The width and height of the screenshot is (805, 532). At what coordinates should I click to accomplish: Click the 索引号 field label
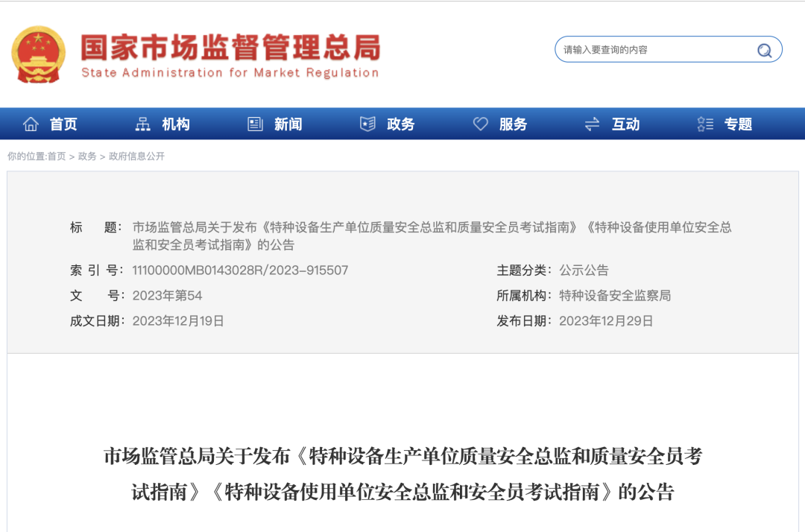click(x=96, y=270)
